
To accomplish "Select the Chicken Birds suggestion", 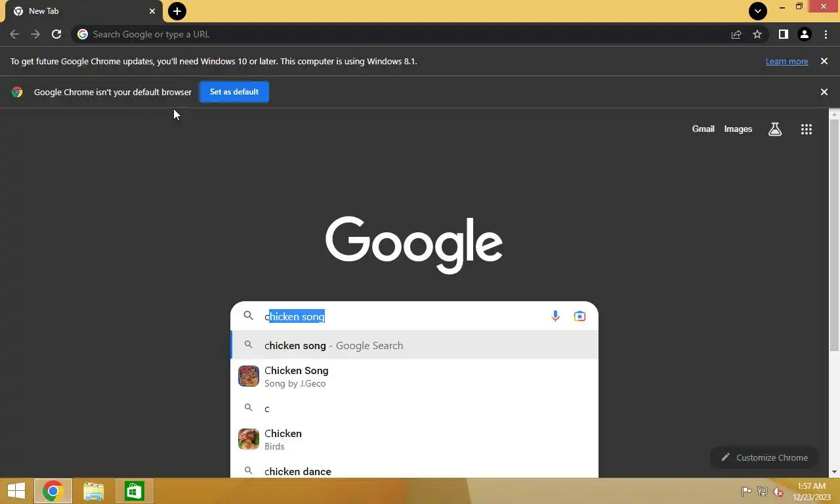I will (x=414, y=440).
